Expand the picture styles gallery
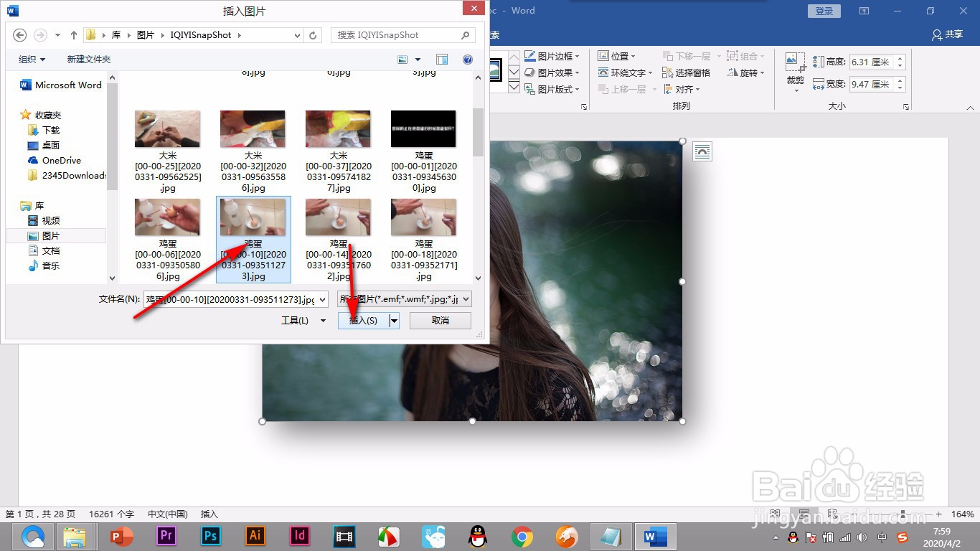 point(514,88)
